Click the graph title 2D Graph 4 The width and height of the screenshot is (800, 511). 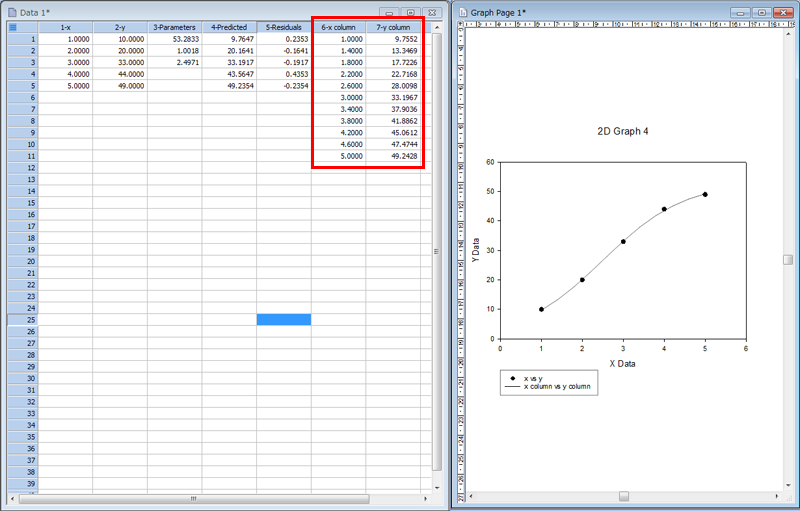tap(622, 132)
